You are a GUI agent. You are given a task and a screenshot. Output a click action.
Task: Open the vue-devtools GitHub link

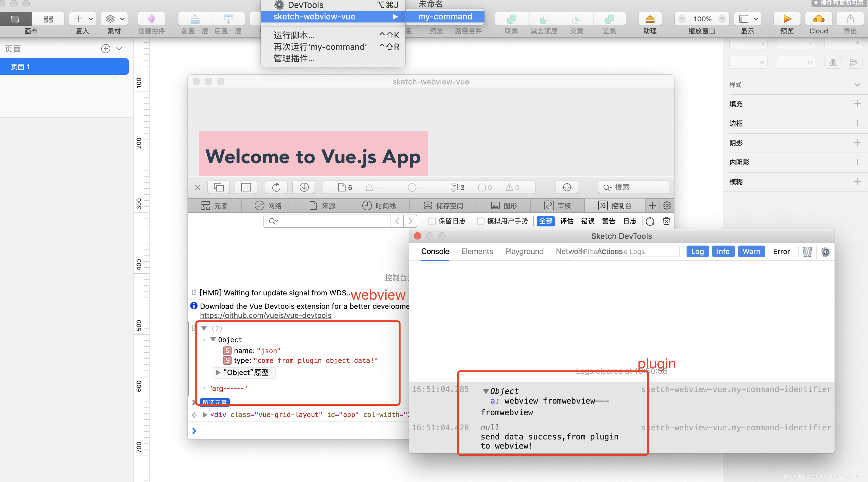(x=266, y=315)
